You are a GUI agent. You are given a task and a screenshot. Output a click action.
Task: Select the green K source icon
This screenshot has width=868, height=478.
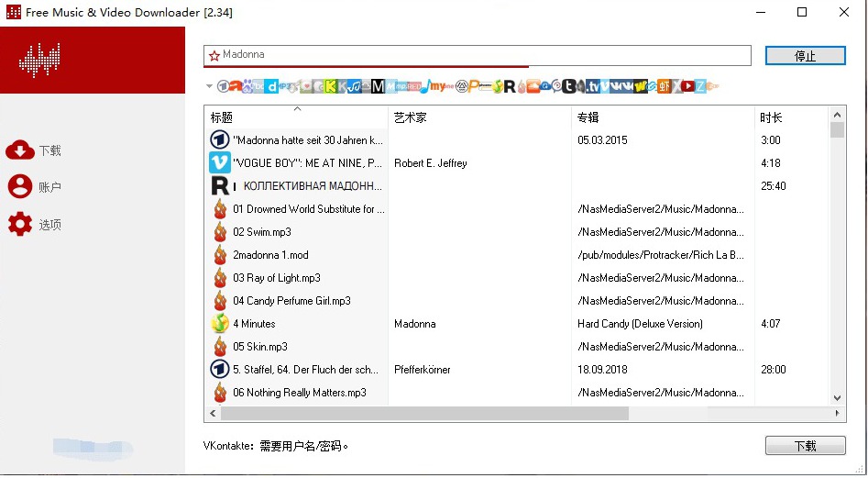click(330, 86)
